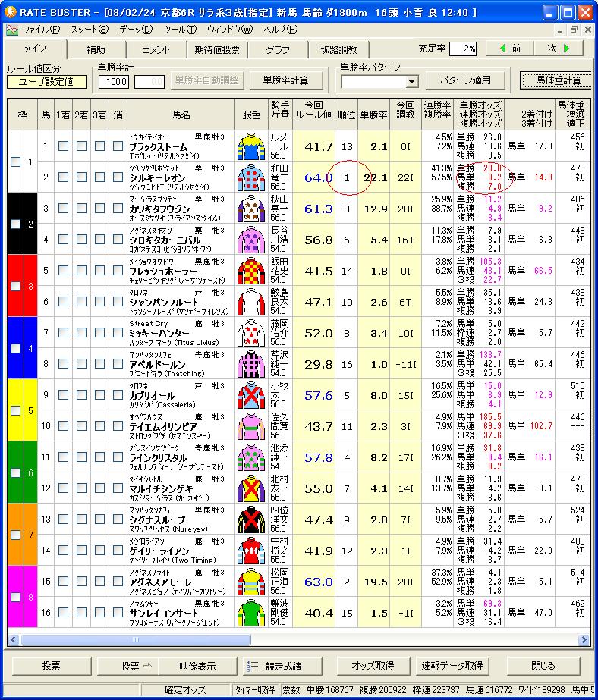Open the データ(D) menu
The height and width of the screenshot is (700, 598).
(x=136, y=30)
